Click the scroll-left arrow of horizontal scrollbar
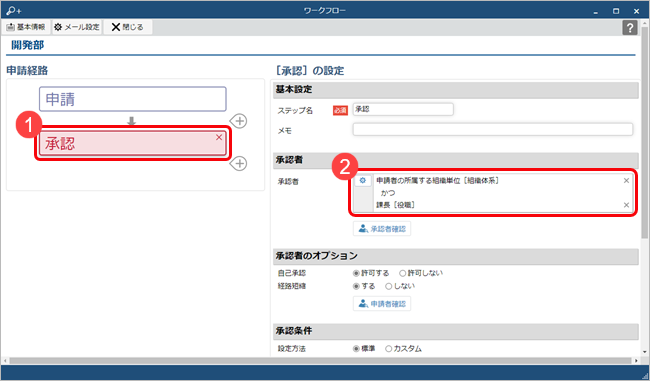Screen dimensions: 650x381 tap(5, 361)
